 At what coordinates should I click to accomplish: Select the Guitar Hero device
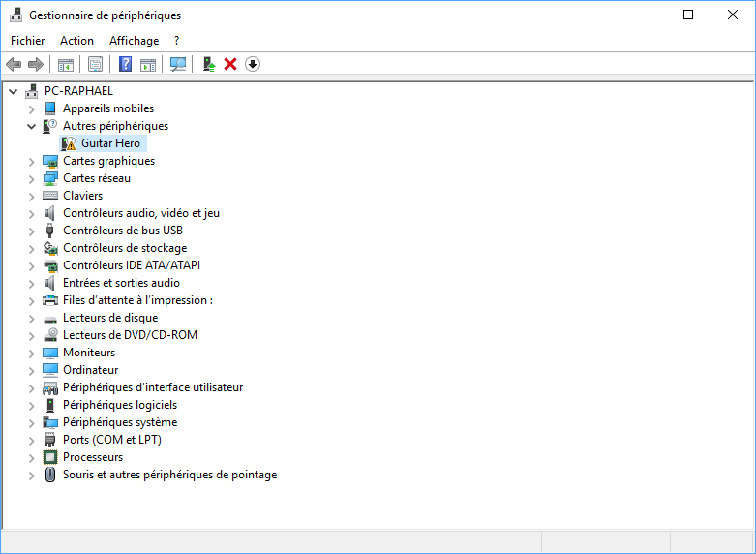click(x=110, y=143)
